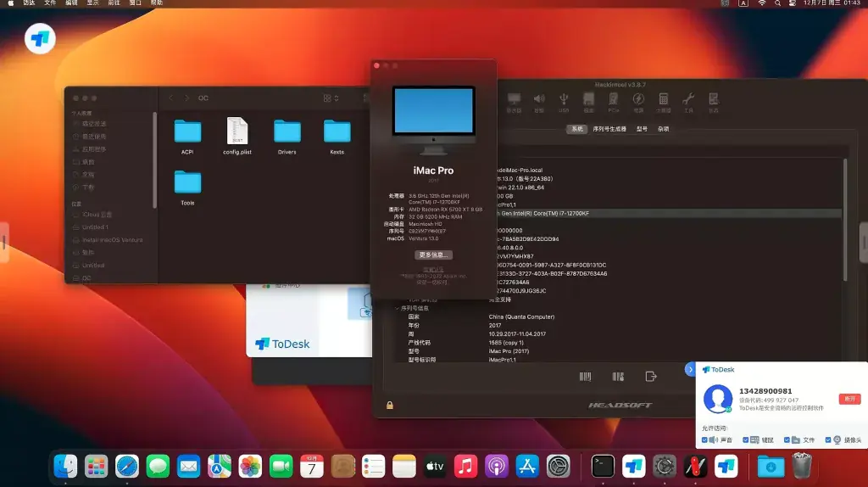The width and height of the screenshot is (868, 487).
Task: Open the Logs icon in Hackintool toolbar
Action: [x=714, y=102]
